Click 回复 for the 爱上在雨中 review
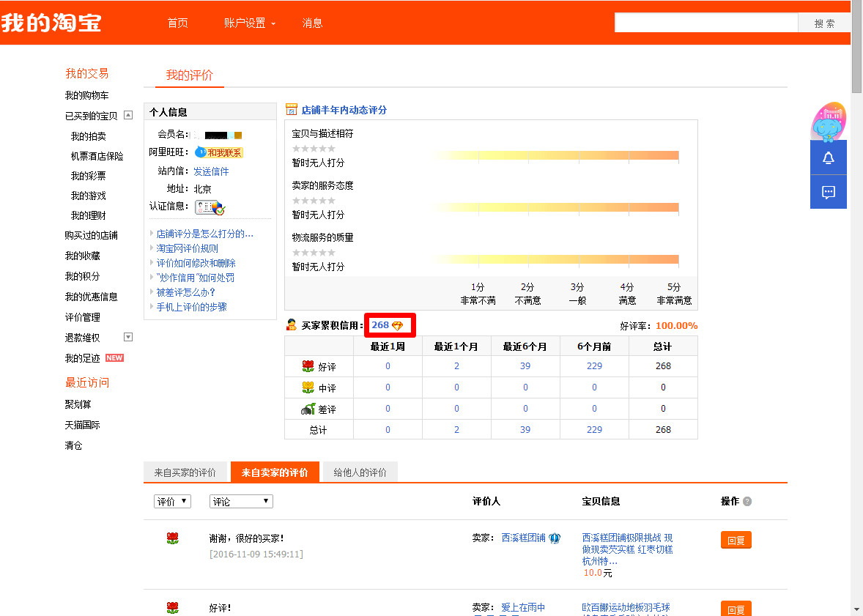This screenshot has height=616, width=863. click(736, 609)
